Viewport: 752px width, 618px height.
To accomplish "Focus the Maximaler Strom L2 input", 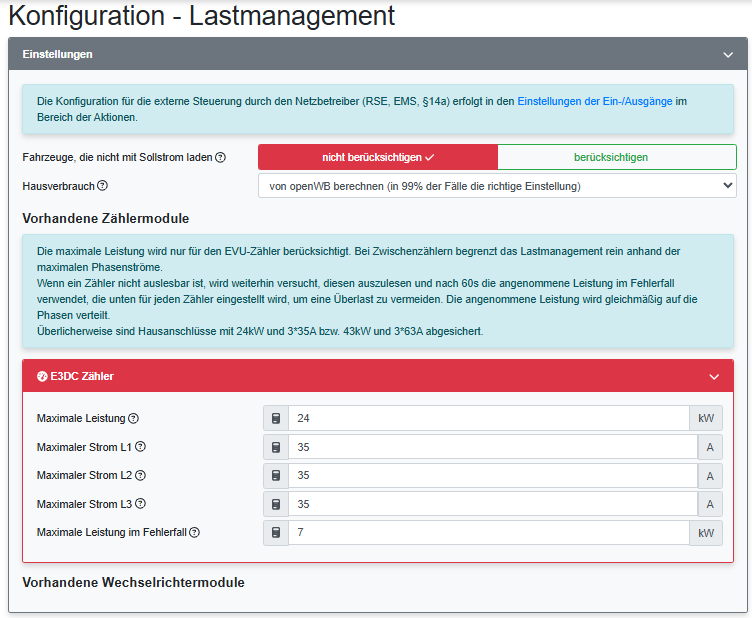I will click(x=493, y=475).
